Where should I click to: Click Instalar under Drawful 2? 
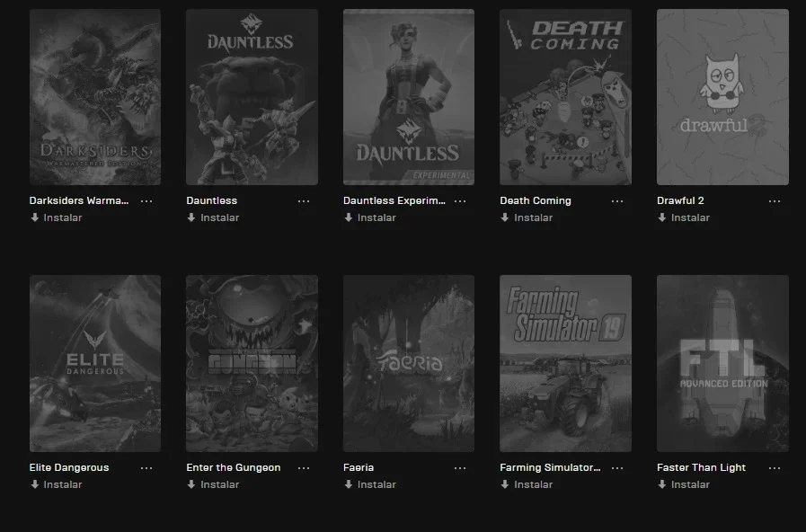(684, 217)
